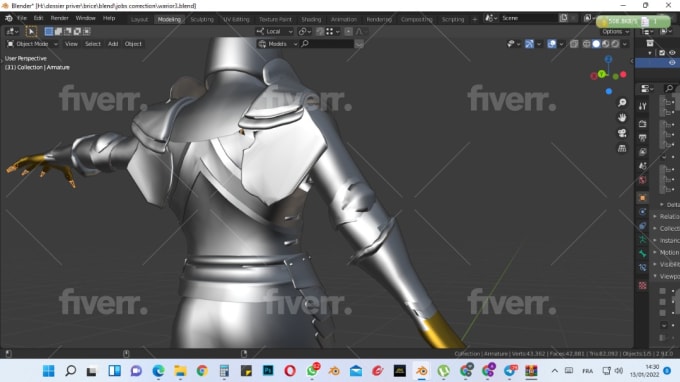
Task: Select the Tweak select tool icon
Action: pos(31,31)
